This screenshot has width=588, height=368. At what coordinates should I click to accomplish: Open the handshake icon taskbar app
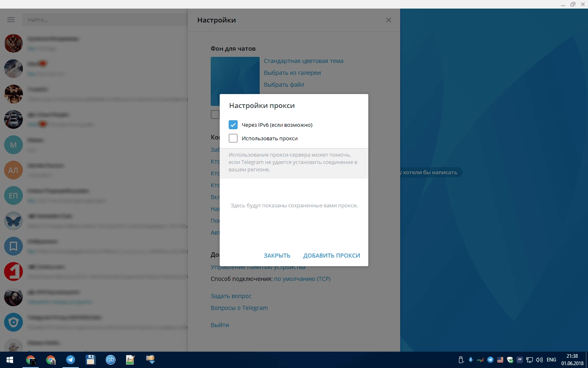[151, 360]
